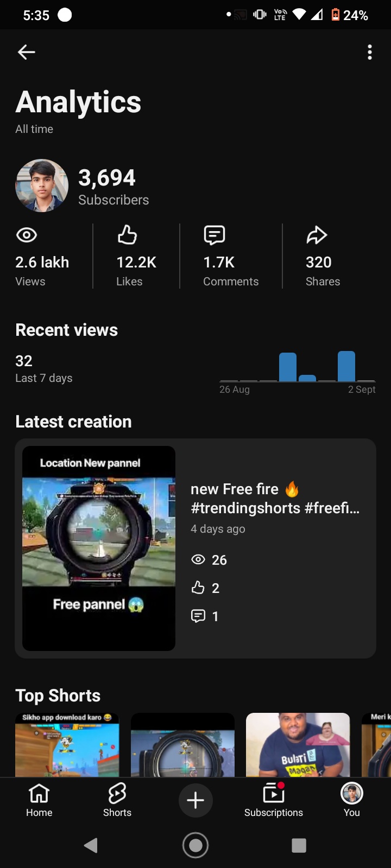The width and height of the screenshot is (391, 868).
Task: Go to the You profile tab
Action: pyautogui.click(x=352, y=800)
